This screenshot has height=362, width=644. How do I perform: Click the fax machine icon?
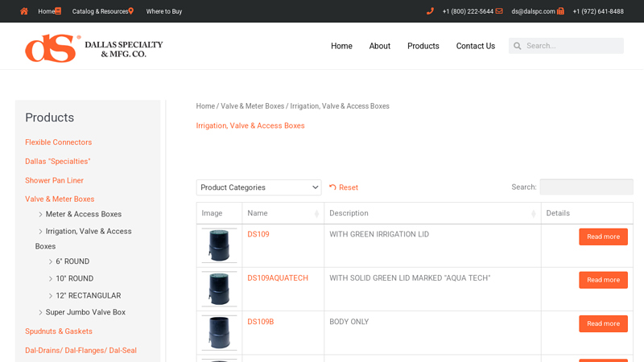[560, 11]
